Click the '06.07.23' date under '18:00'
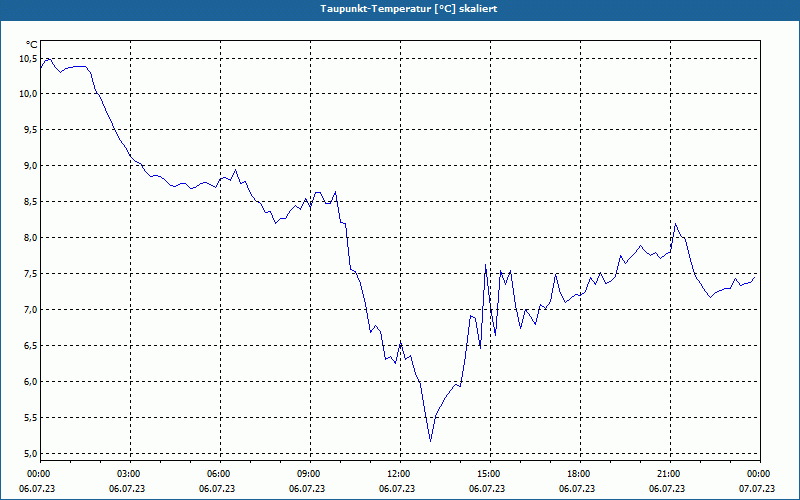 [x=577, y=488]
